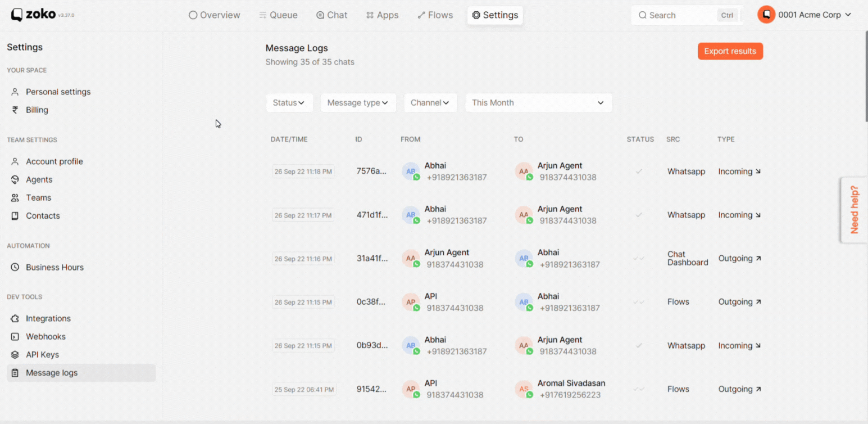This screenshot has width=868, height=424.
Task: Click the Outgoing arrow icon in 91542 row
Action: coord(758,389)
